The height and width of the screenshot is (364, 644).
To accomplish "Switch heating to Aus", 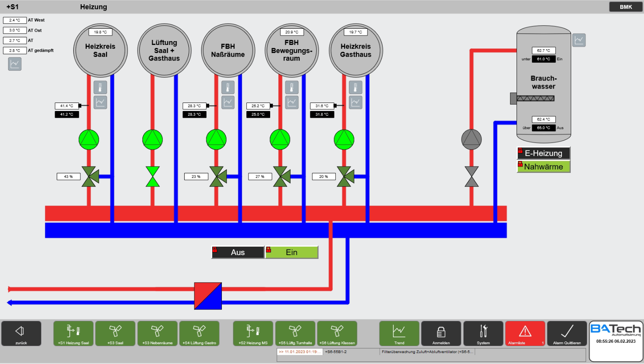I will 238,252.
